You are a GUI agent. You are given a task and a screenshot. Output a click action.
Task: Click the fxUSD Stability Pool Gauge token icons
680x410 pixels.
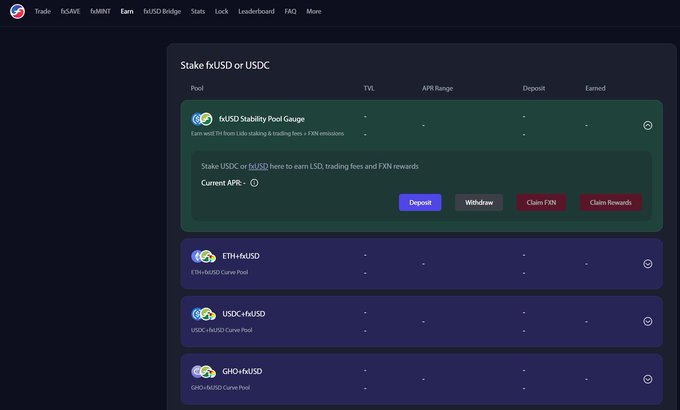tap(202, 119)
